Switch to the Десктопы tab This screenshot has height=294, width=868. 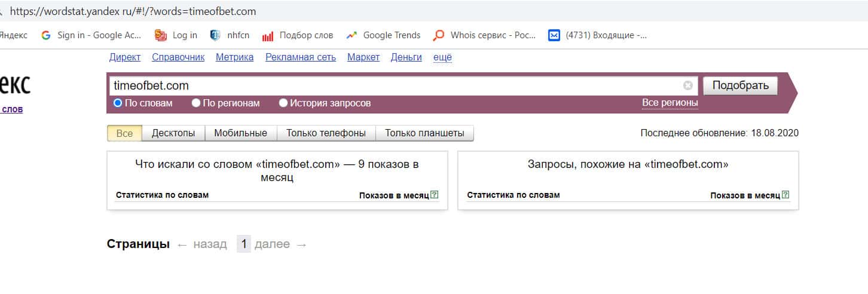pos(173,133)
